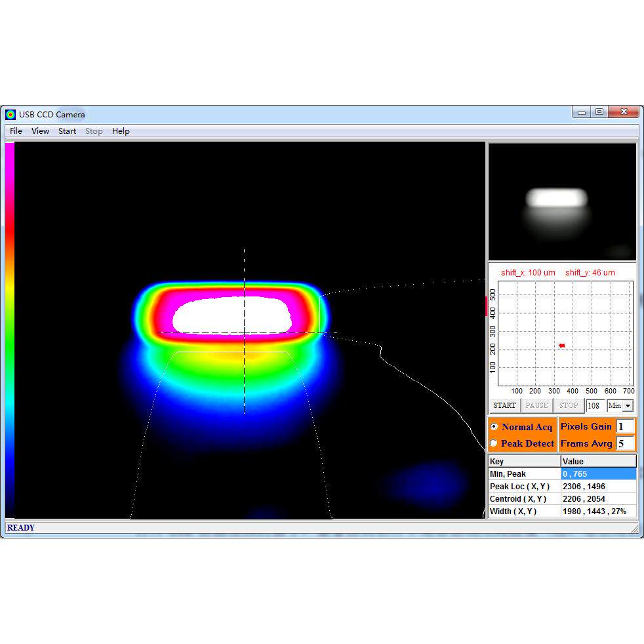Click the white saturated beam center
This screenshot has height=644, width=644.
click(x=232, y=316)
